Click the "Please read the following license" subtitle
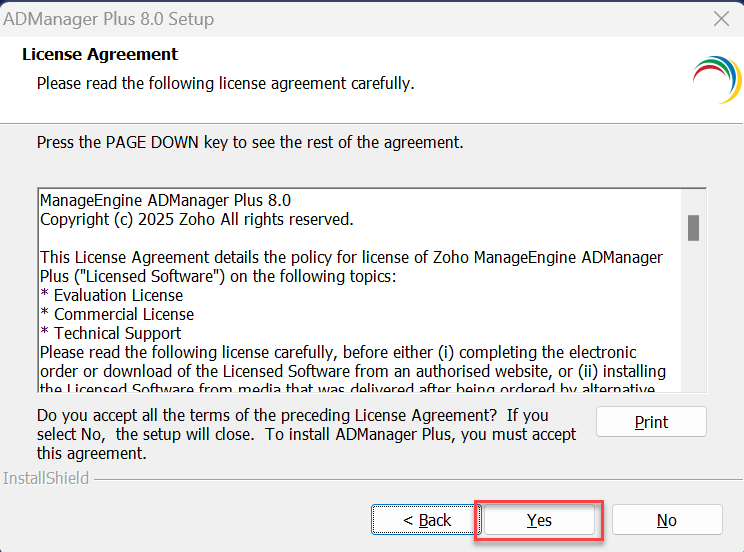Viewport: 744px width, 552px height. pos(225,83)
